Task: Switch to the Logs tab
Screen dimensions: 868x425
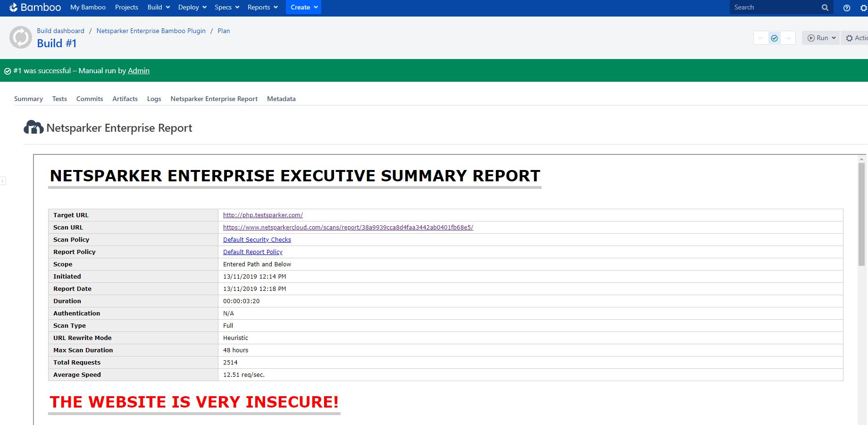Action: click(154, 99)
